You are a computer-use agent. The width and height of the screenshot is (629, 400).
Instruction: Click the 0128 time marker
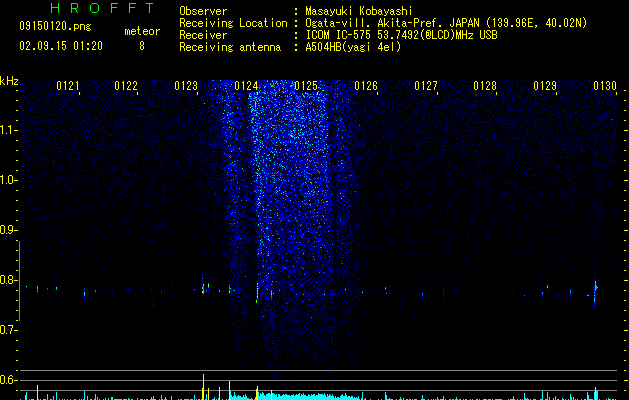tap(485, 86)
